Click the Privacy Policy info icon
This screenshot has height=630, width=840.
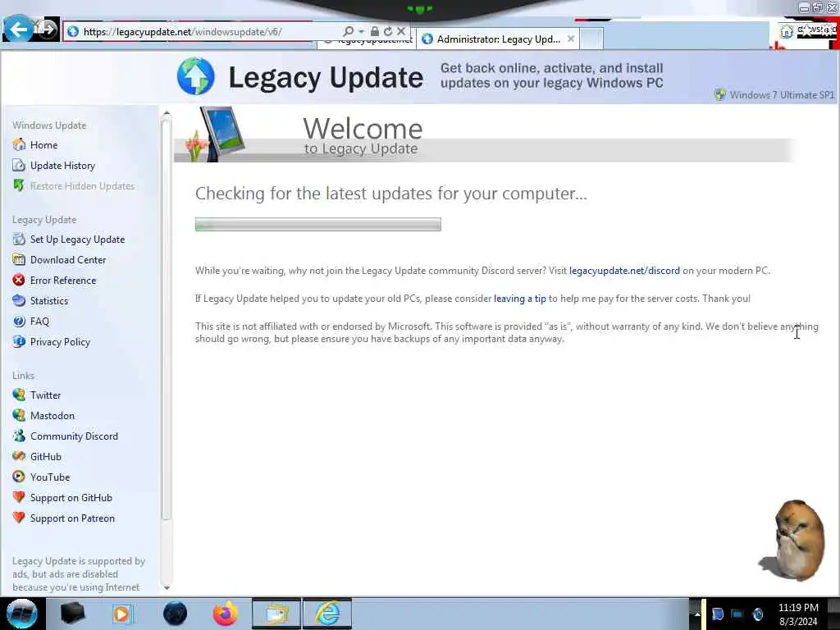19,341
